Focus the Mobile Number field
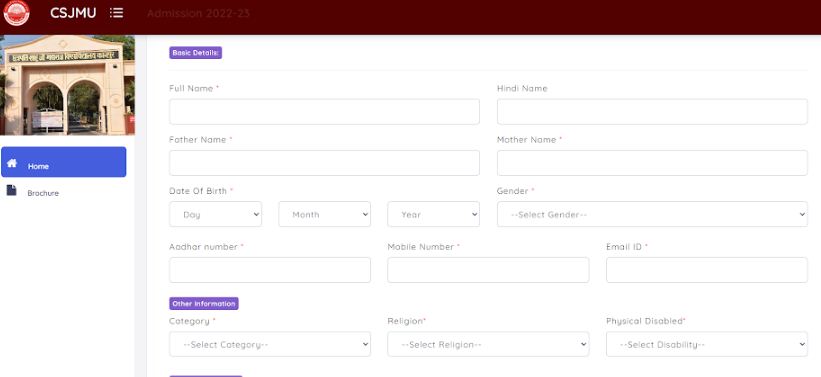This screenshot has height=377, width=821. coord(488,270)
